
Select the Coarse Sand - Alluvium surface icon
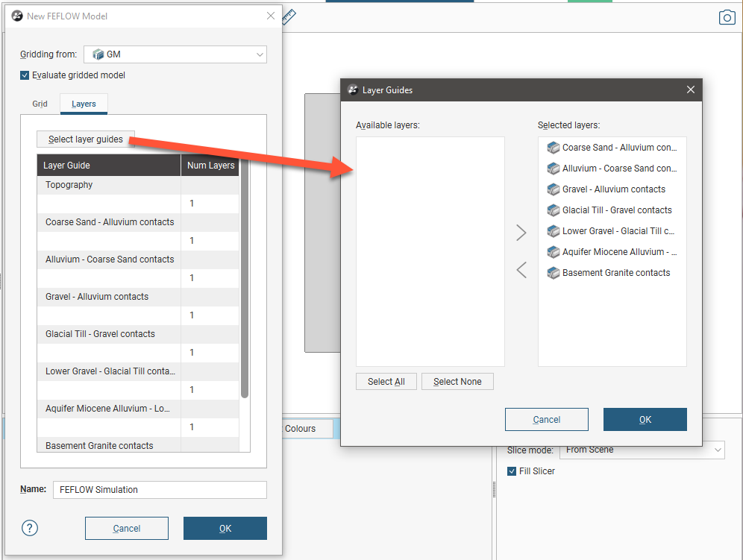point(553,148)
